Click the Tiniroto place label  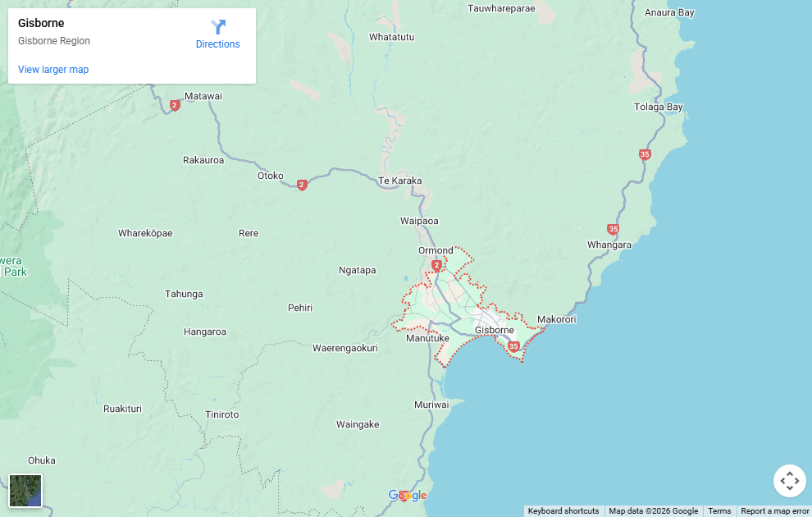221,414
